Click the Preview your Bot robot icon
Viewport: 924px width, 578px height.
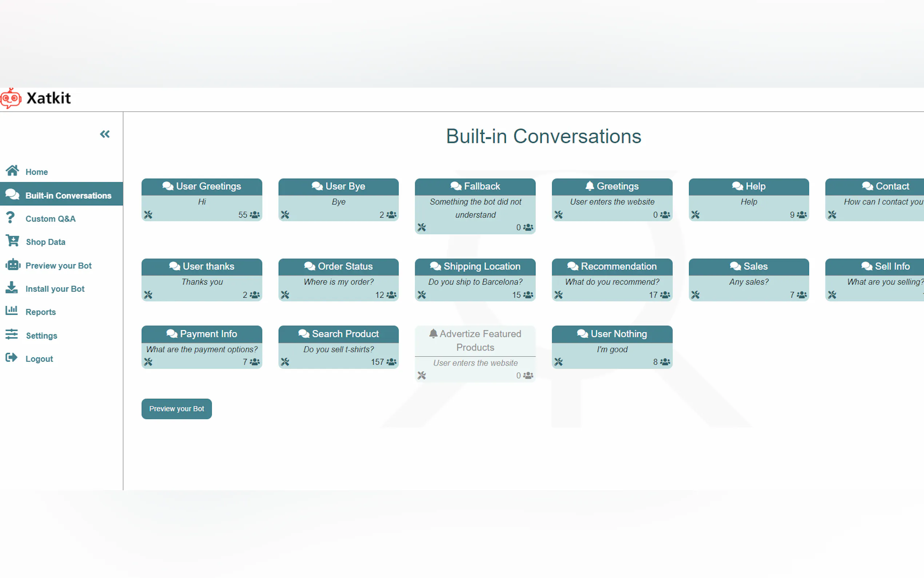click(12, 265)
